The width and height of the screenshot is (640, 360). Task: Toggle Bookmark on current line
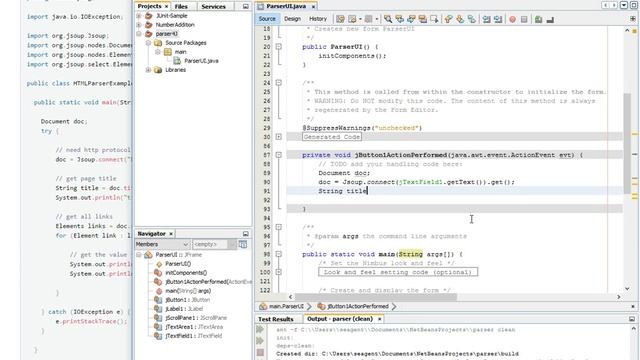coord(471,19)
